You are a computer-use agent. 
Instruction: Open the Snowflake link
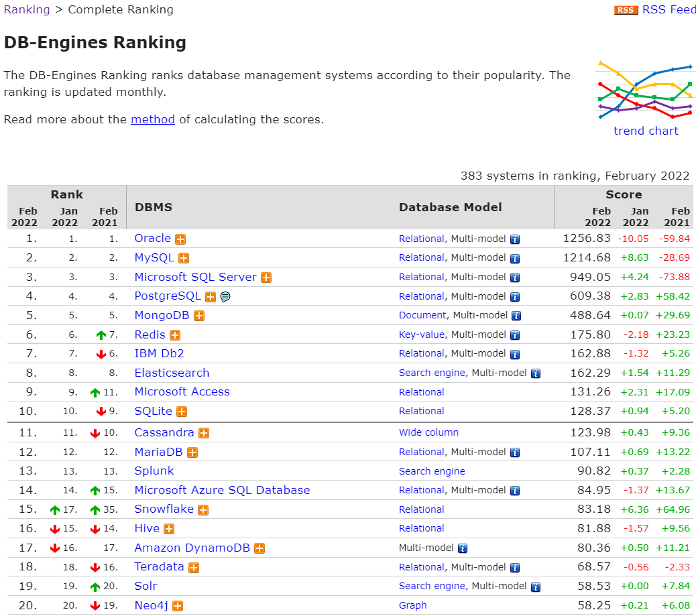tap(164, 509)
